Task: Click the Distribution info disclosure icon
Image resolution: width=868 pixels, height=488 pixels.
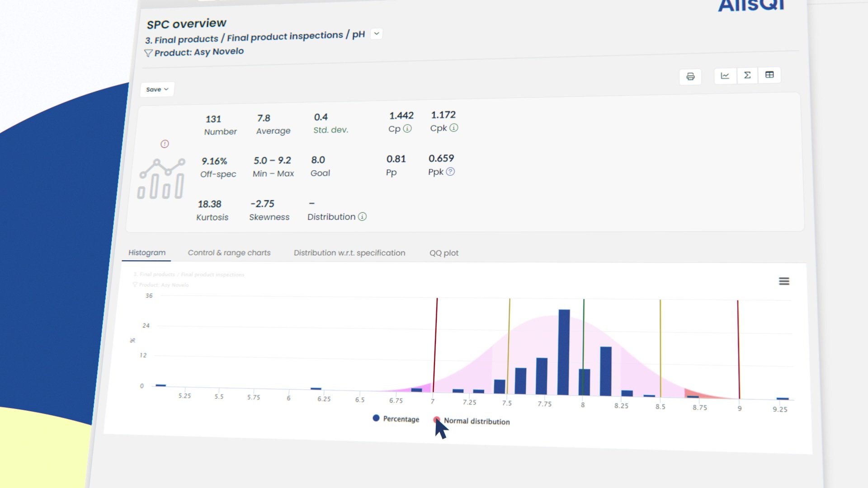Action: (361, 217)
